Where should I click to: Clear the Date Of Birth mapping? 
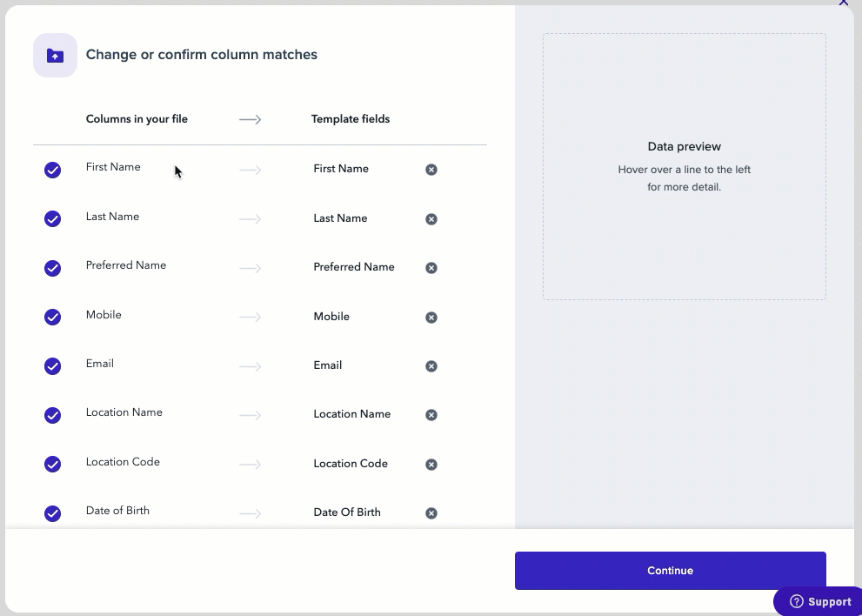coord(431,513)
